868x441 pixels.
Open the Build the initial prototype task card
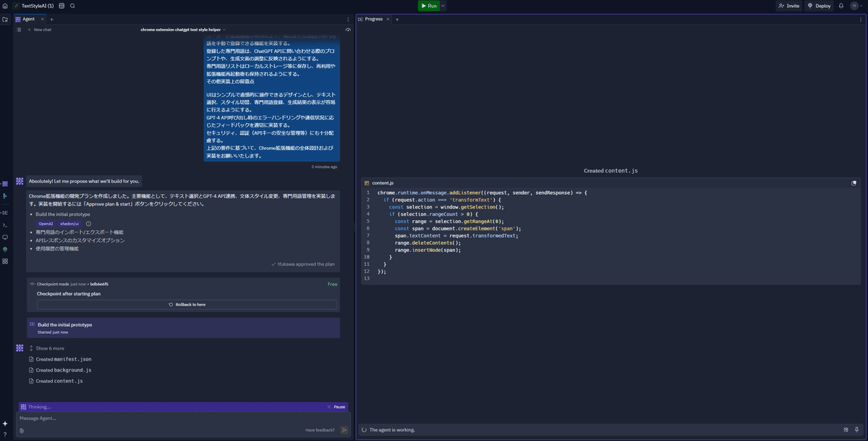point(183,328)
